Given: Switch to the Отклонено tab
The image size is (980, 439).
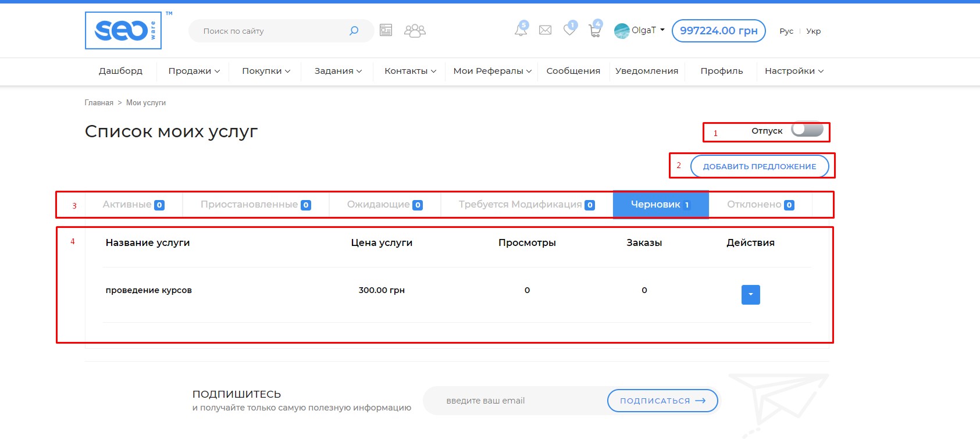Looking at the screenshot, I should pos(760,205).
